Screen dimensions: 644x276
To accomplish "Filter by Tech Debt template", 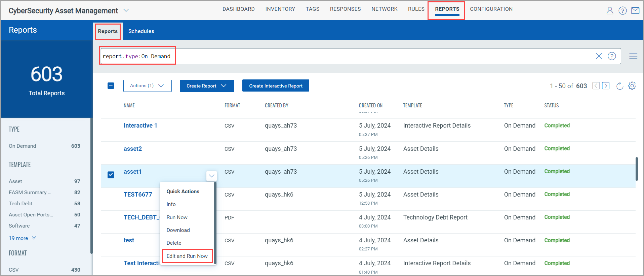I will click(44, 204).
